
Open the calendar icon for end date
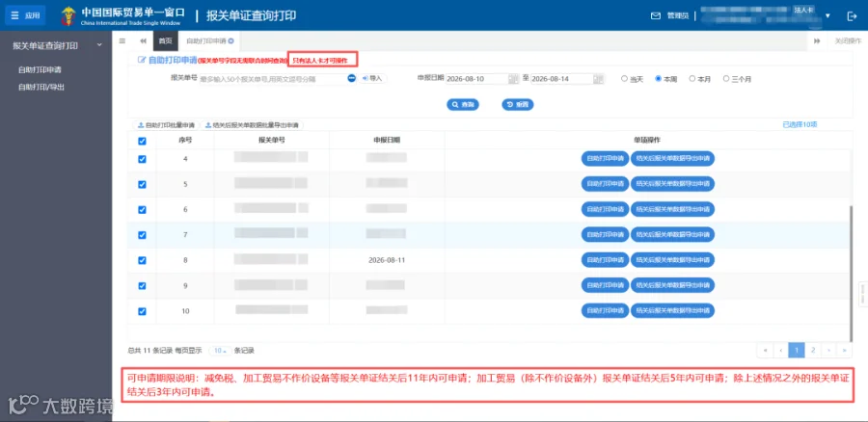tap(598, 79)
